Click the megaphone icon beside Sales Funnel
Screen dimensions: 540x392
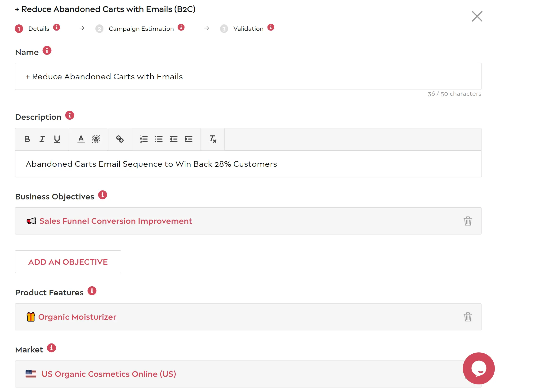coord(31,221)
